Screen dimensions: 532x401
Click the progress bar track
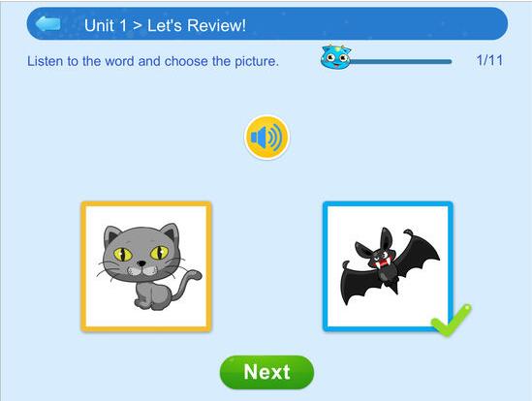(x=400, y=61)
